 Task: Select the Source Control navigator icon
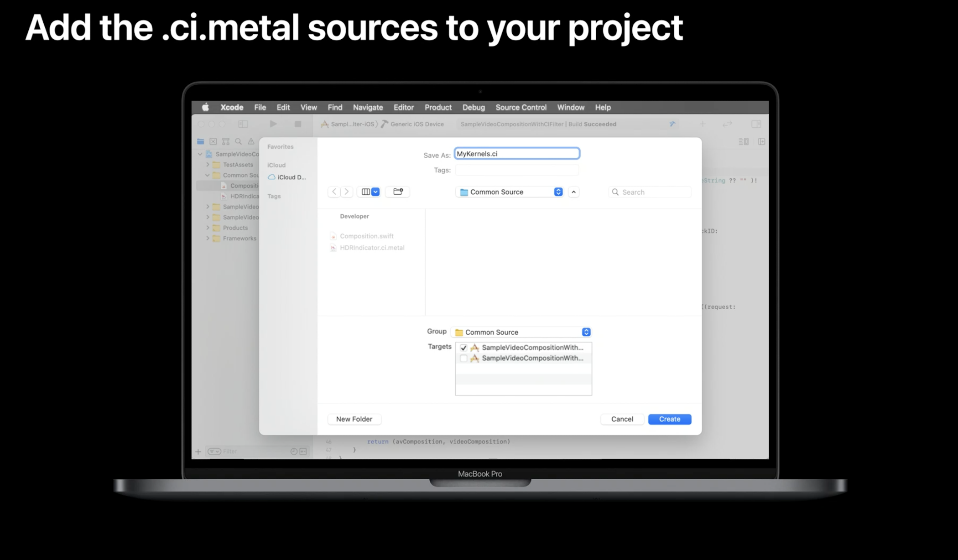tap(213, 141)
